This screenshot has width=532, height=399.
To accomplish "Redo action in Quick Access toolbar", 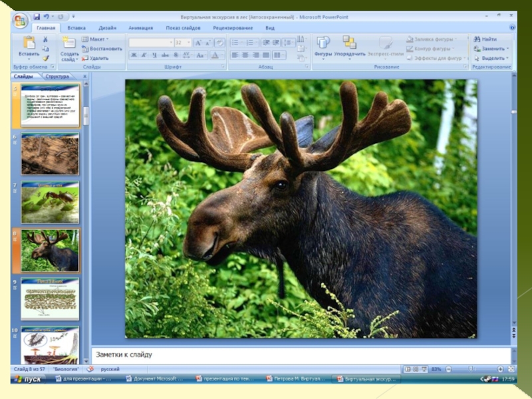I will pyautogui.click(x=61, y=17).
